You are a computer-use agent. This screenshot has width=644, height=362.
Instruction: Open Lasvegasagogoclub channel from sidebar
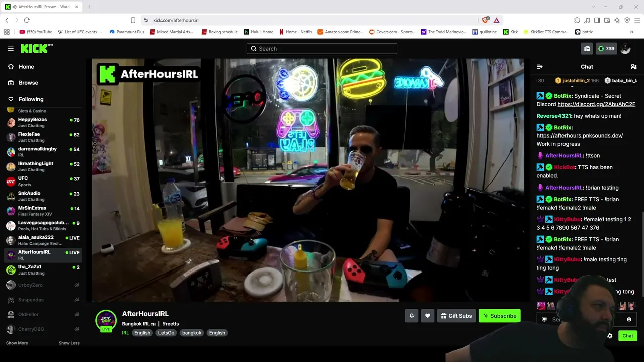(43, 225)
